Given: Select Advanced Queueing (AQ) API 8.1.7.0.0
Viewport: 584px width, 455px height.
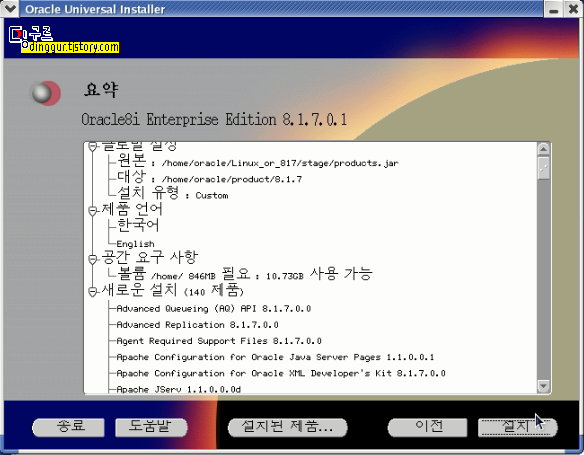Looking at the screenshot, I should click(214, 309).
